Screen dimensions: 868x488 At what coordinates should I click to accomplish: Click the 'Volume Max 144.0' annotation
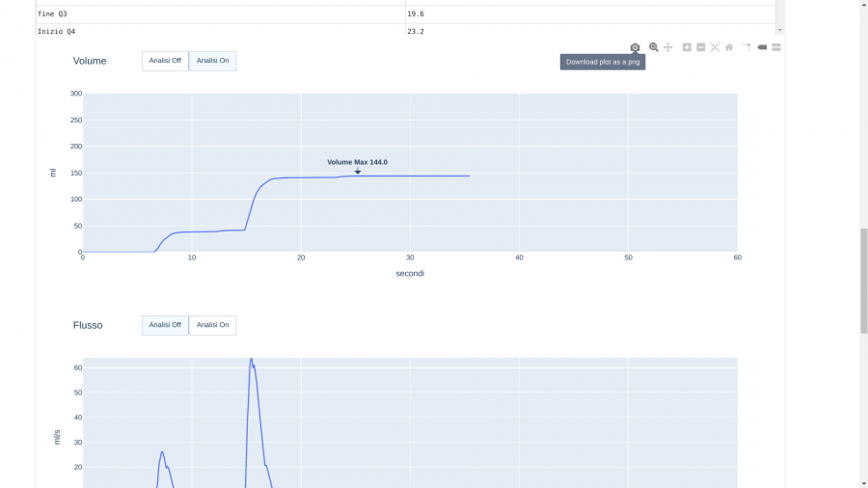point(357,162)
